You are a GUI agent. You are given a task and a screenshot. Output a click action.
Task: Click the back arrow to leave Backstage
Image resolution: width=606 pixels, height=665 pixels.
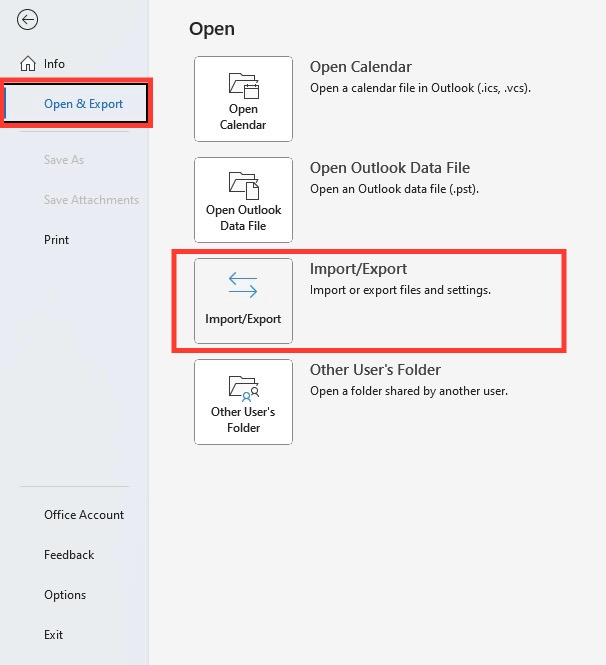[28, 20]
